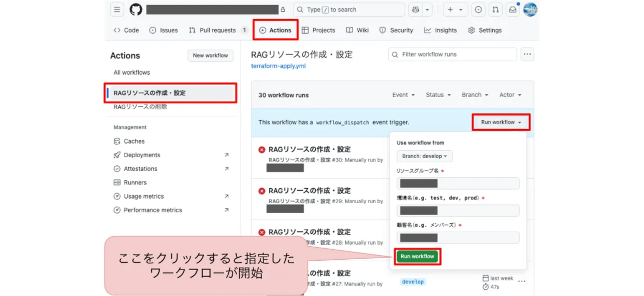This screenshot has width=644, height=296.
Task: Open Caches under Management
Action: (134, 141)
